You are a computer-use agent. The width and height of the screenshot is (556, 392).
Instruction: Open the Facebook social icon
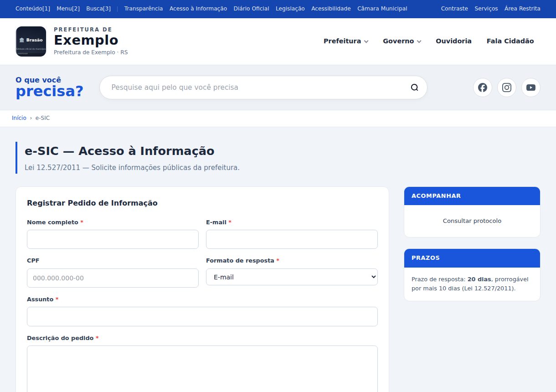pos(483,88)
